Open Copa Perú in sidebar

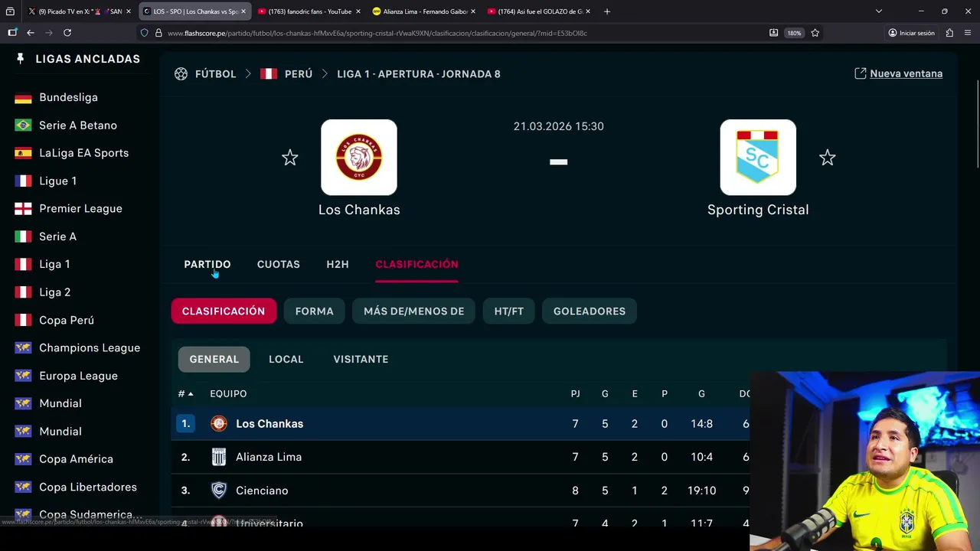[67, 320]
